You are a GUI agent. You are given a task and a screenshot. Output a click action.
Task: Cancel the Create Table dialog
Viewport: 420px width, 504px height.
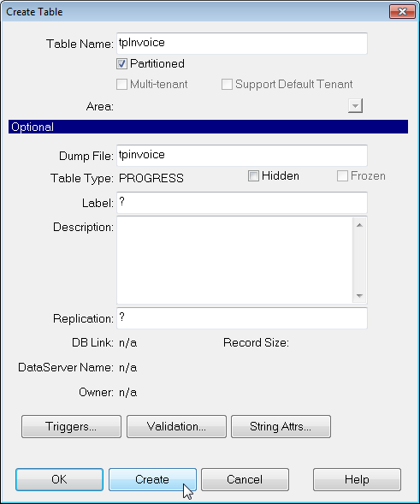tap(245, 479)
